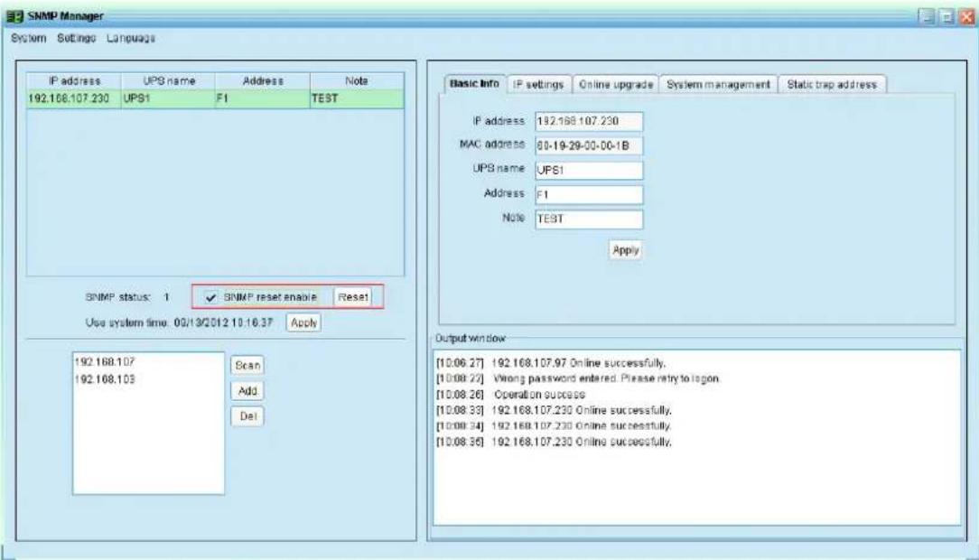Click the [10:08:36] log entry
Viewport: 979px width, 560px height.
click(x=554, y=442)
